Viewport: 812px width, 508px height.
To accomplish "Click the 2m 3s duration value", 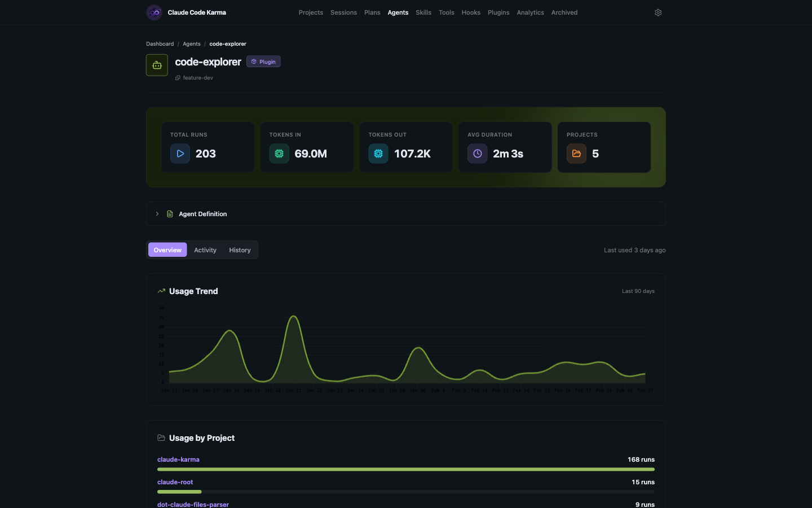I will [508, 154].
